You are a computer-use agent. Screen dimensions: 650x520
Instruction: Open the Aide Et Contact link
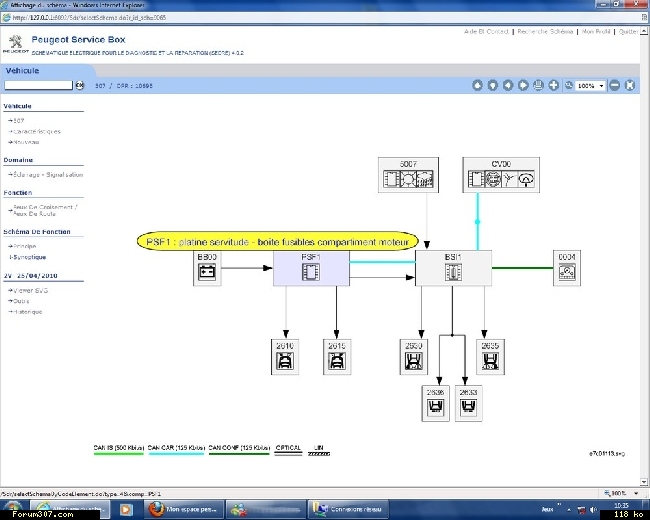(x=486, y=32)
